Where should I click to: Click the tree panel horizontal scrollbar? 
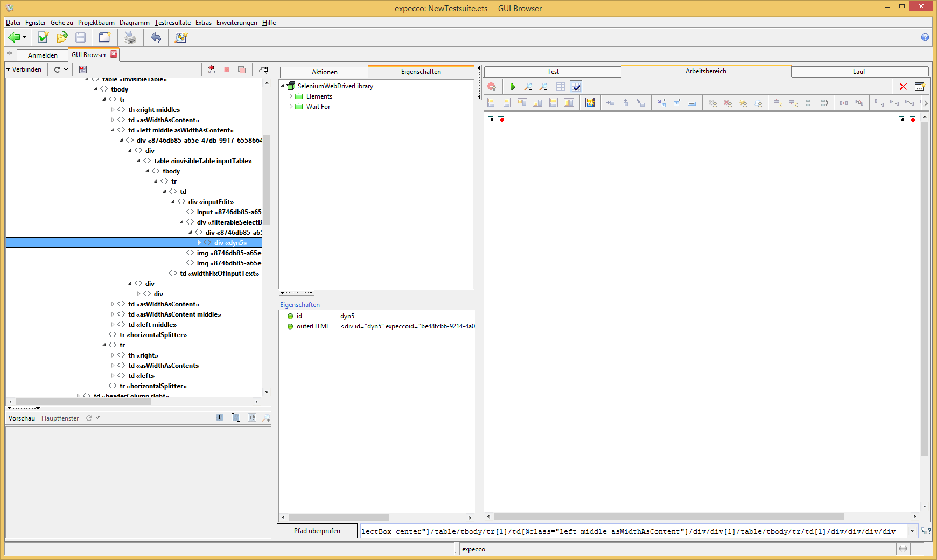[x=83, y=402]
